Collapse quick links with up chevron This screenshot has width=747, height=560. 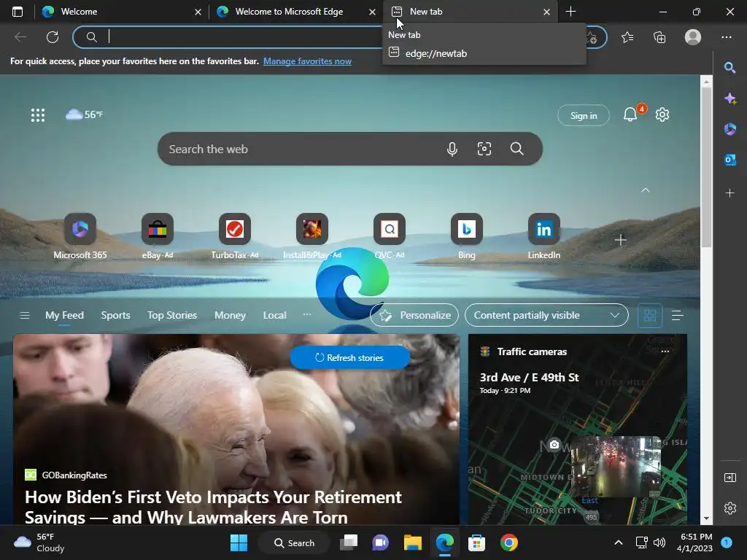[646, 190]
